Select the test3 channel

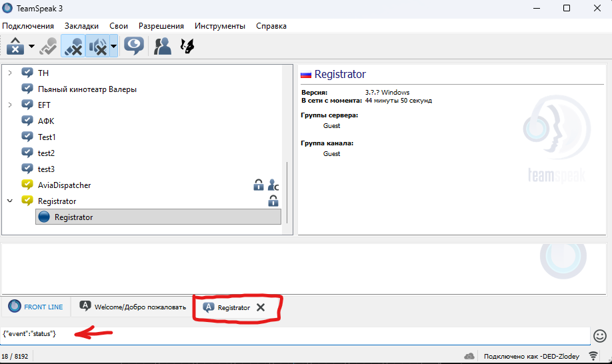pos(46,169)
